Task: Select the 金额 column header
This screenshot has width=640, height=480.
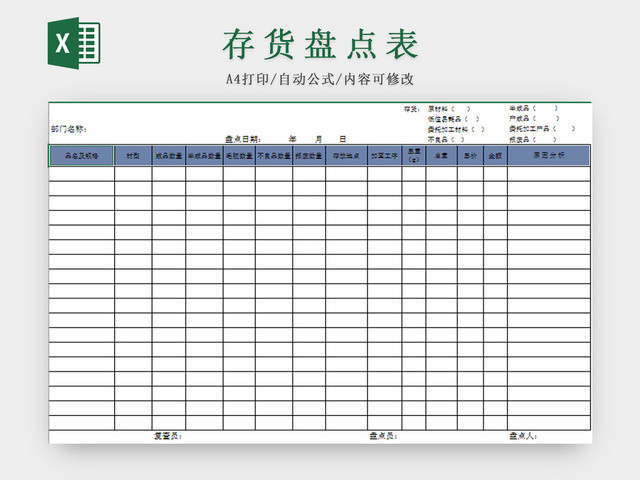Action: click(495, 156)
